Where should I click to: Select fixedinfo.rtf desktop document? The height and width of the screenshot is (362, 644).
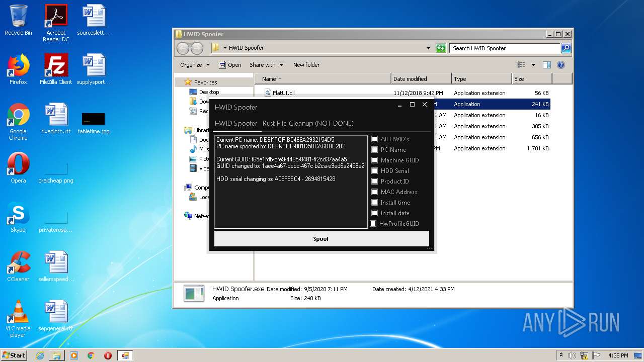click(x=56, y=119)
